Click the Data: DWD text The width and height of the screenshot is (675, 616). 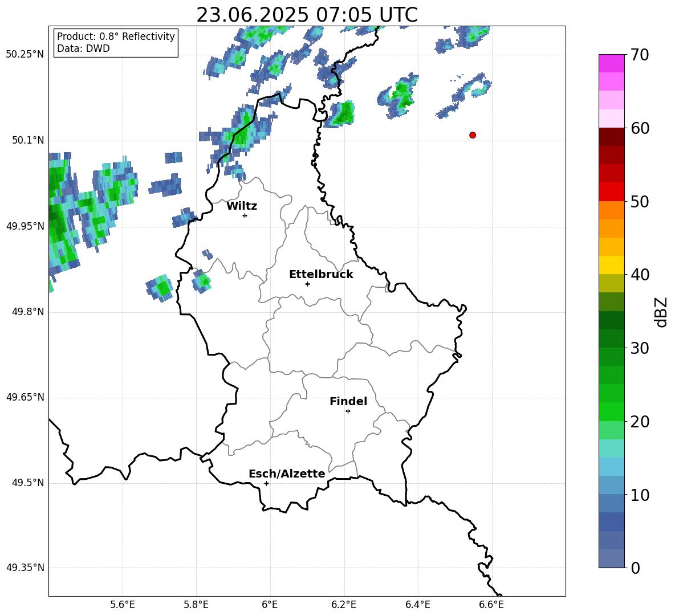point(83,48)
